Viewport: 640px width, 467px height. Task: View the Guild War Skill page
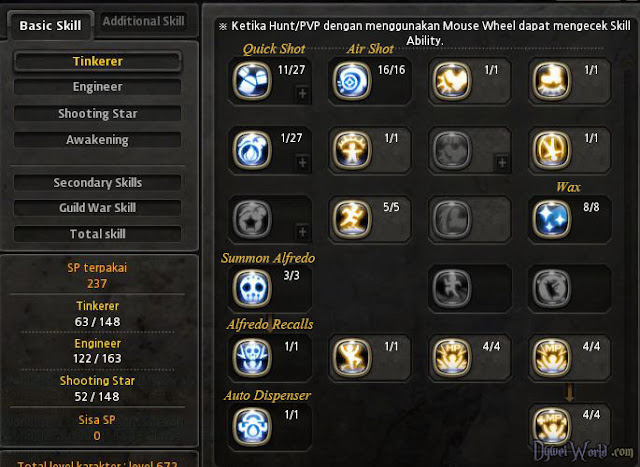[98, 207]
